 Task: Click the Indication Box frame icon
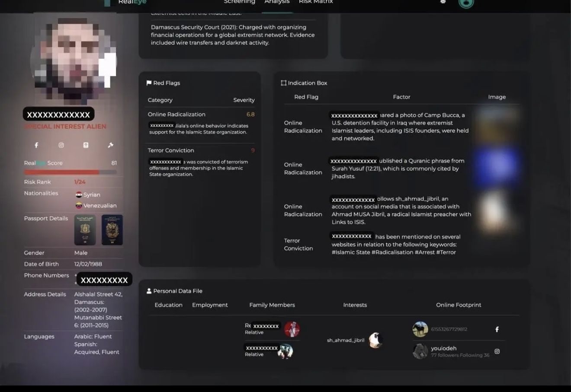(x=283, y=83)
